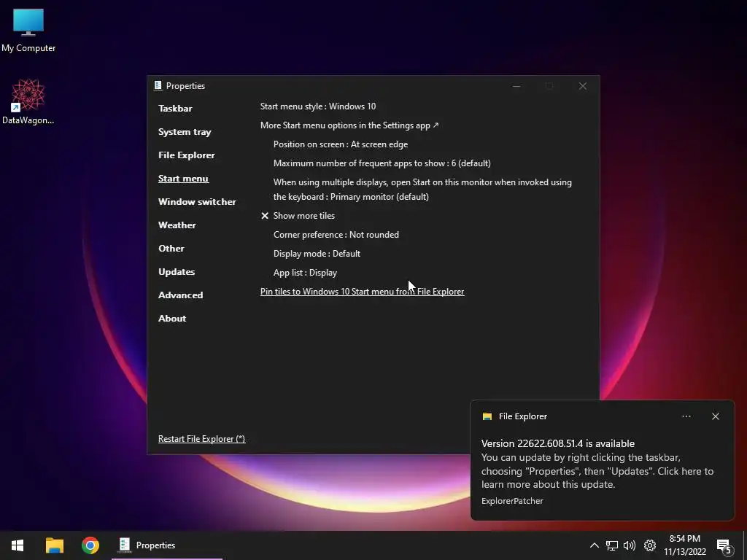Go to the Window switcher section

197,202
